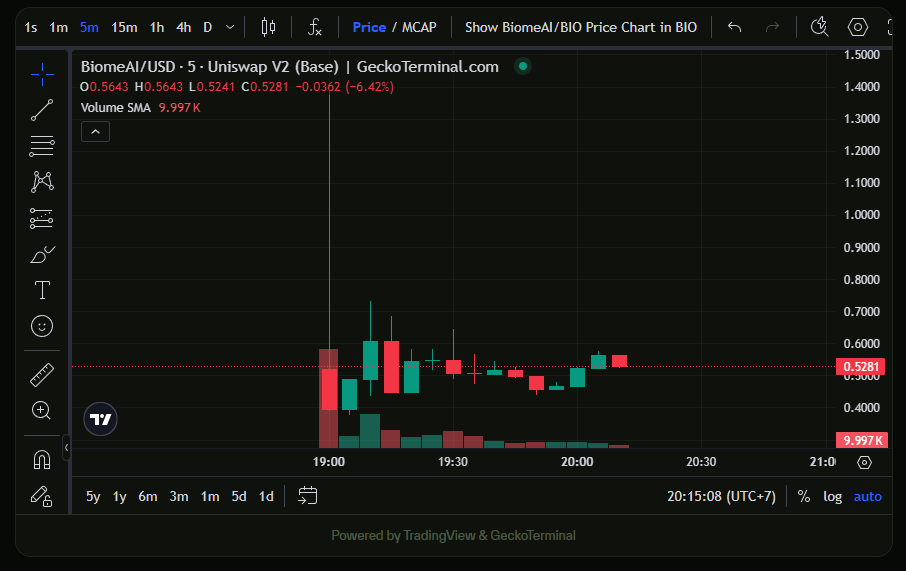Toggle the log scale
This screenshot has width=906, height=571.
pyautogui.click(x=833, y=496)
